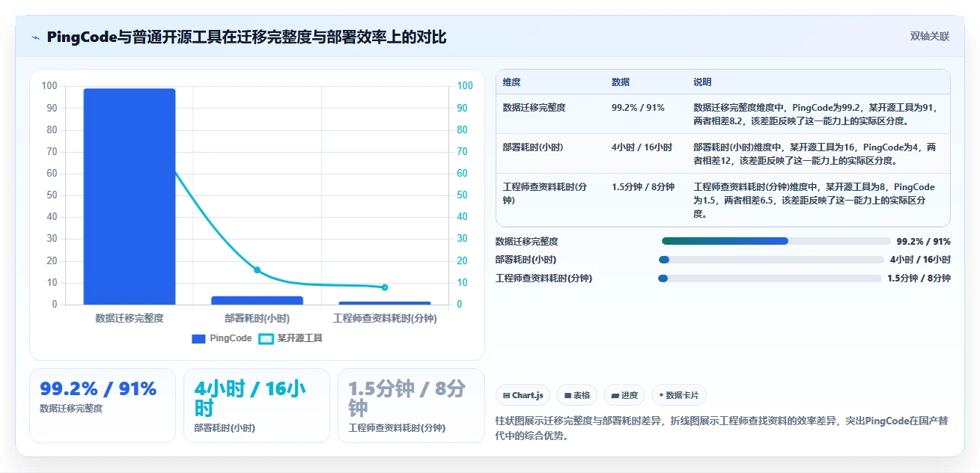Screen dimensions: 980x473
Task: Click the 1.5分钟 / 8分钟 value beside progress bar
Action: tap(919, 278)
